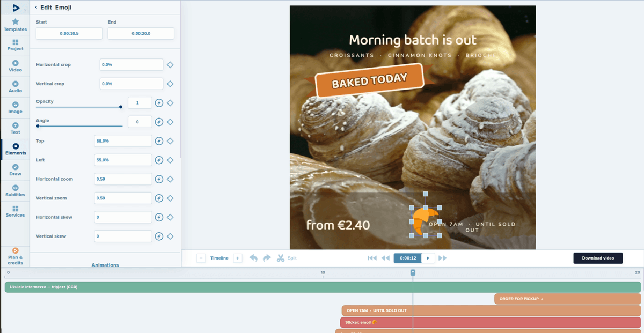Select 'from €2.40' price text in preview
The height and width of the screenshot is (333, 644).
(x=338, y=225)
